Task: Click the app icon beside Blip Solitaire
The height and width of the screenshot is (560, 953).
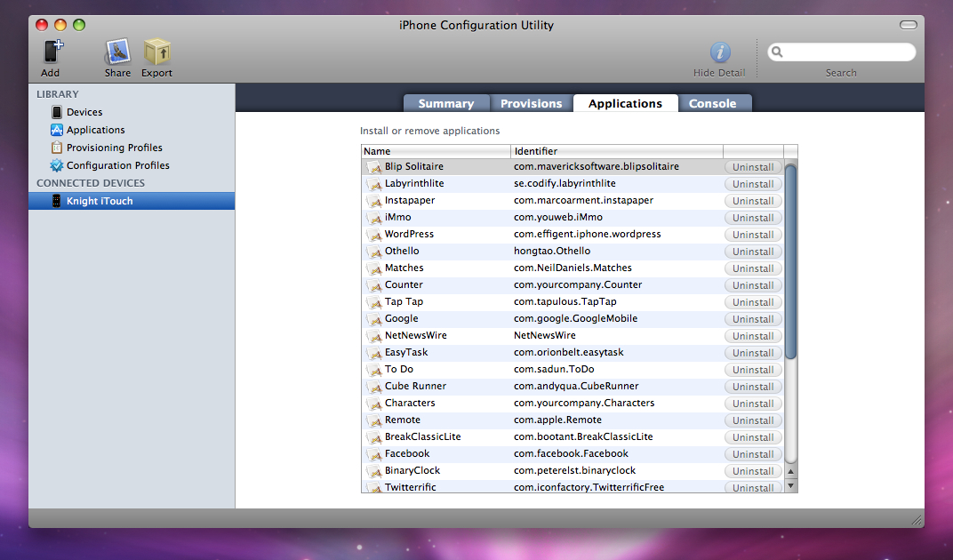Action: coord(373,166)
